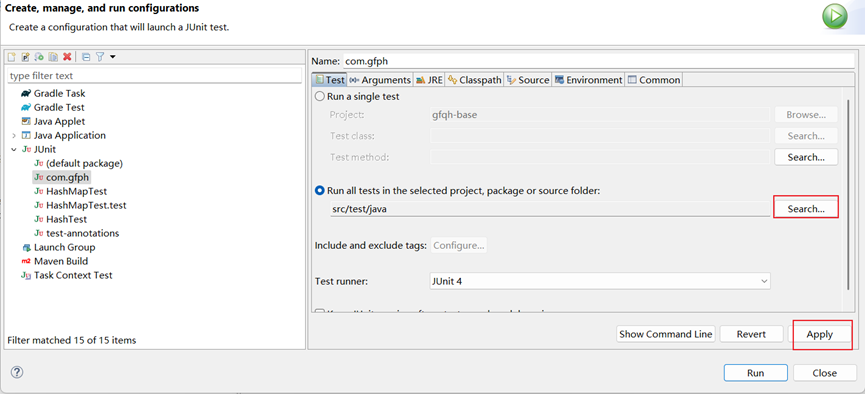The image size is (865, 394).
Task: Select 'Run all tests in the selected project' radio
Action: click(319, 191)
